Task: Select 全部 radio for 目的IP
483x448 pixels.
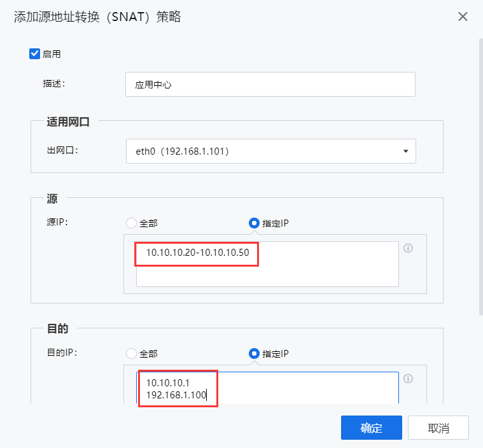Action: [x=132, y=353]
